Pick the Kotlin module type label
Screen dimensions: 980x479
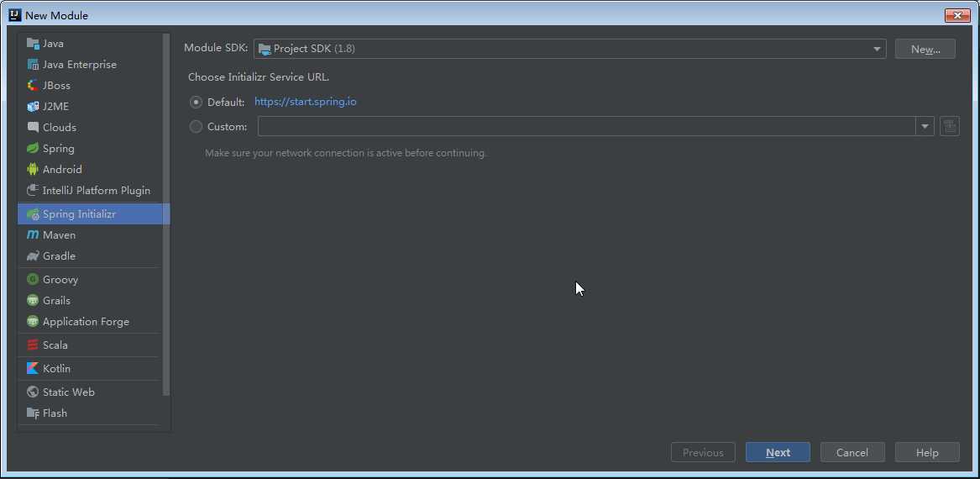point(57,368)
